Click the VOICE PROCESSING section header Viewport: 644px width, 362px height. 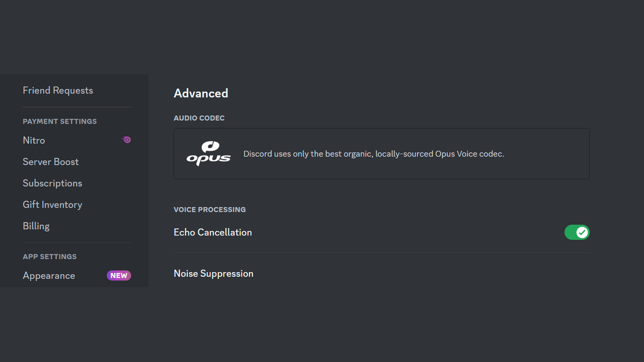coord(209,209)
